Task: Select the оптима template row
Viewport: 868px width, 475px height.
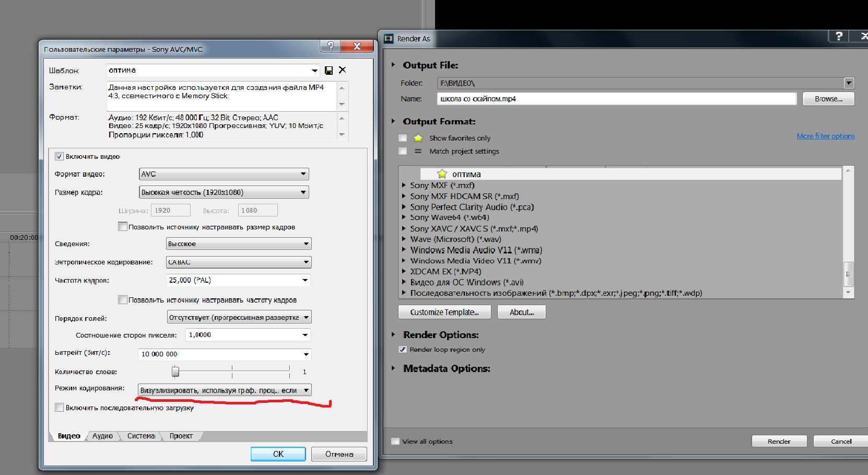Action: [631, 174]
